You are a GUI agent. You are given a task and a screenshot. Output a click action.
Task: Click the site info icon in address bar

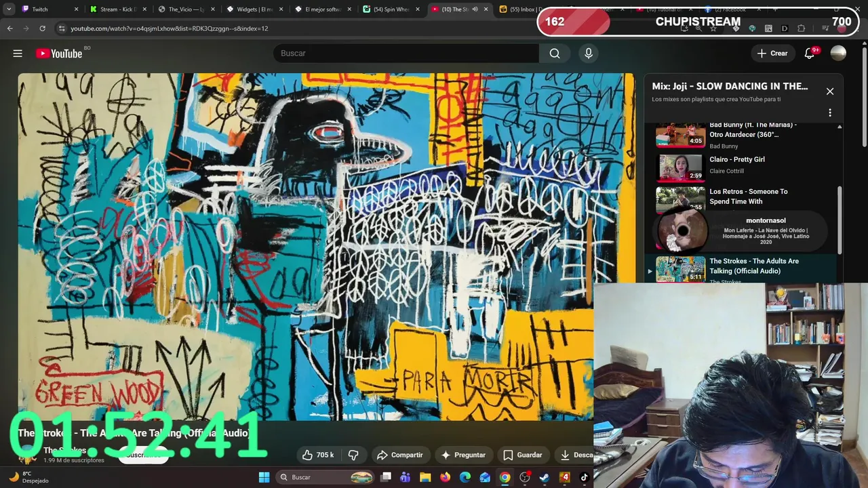[62, 28]
